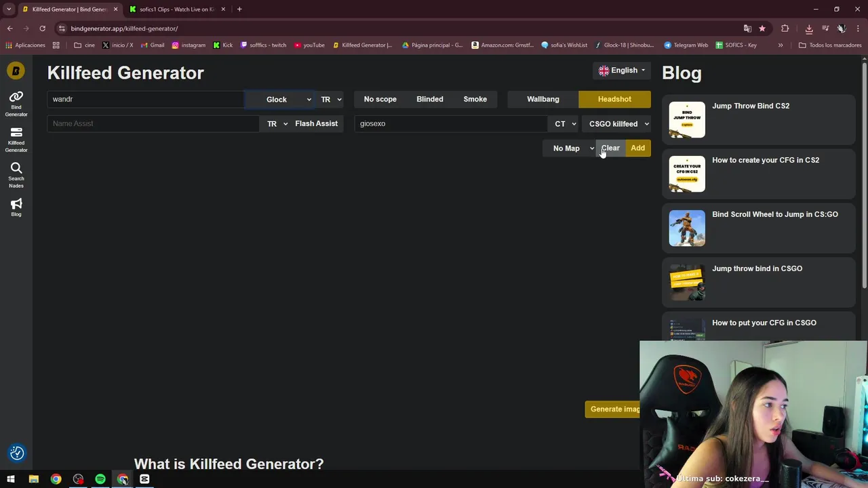Screen dimensions: 868x488
Task: Open the cine bookmarks folder
Action: pos(85,45)
